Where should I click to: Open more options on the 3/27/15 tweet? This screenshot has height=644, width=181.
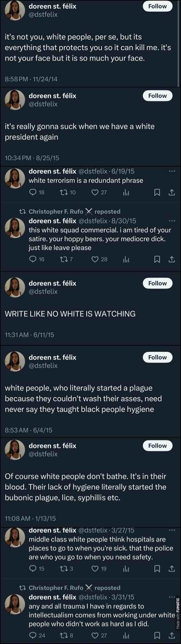[172, 530]
